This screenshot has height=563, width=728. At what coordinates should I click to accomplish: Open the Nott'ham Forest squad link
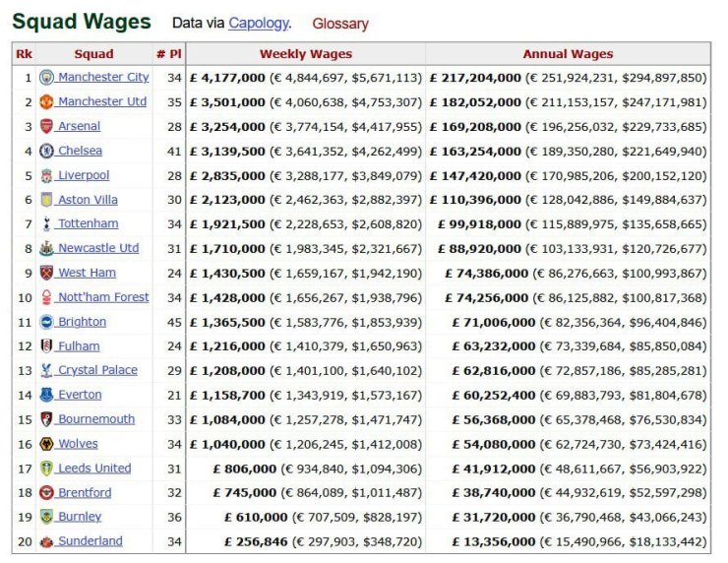pos(103,297)
